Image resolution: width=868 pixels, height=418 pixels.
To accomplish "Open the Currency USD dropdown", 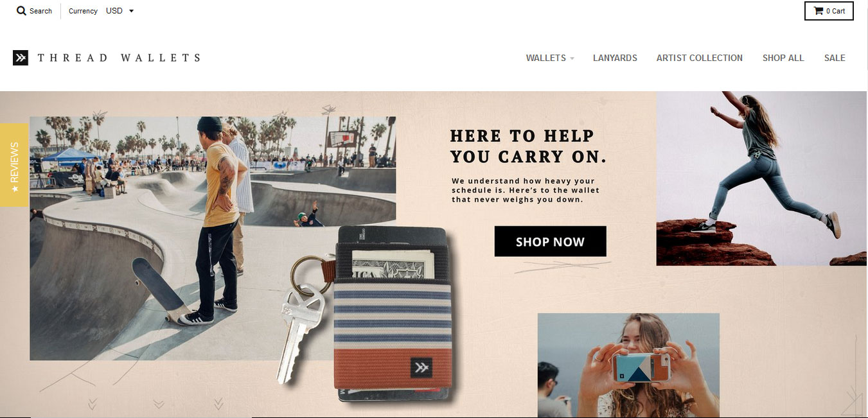I will pos(120,11).
